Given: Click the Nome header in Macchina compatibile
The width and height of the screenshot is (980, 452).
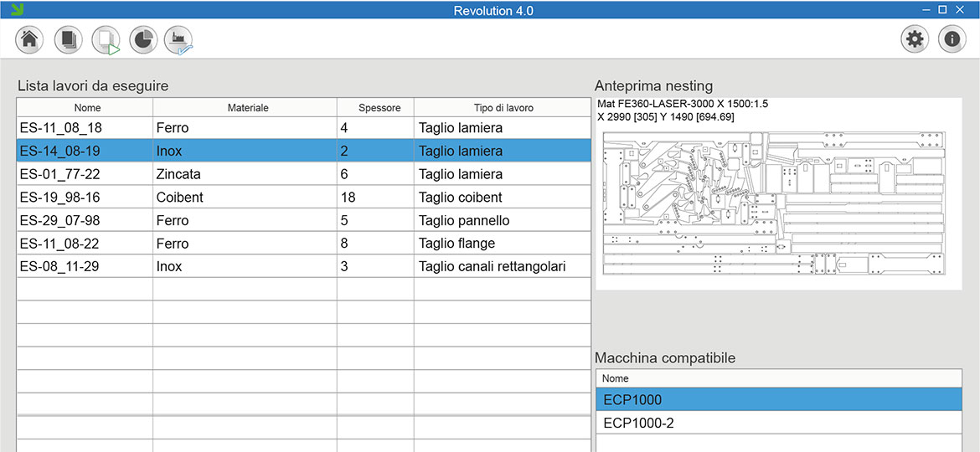Looking at the screenshot, I should point(779,378).
